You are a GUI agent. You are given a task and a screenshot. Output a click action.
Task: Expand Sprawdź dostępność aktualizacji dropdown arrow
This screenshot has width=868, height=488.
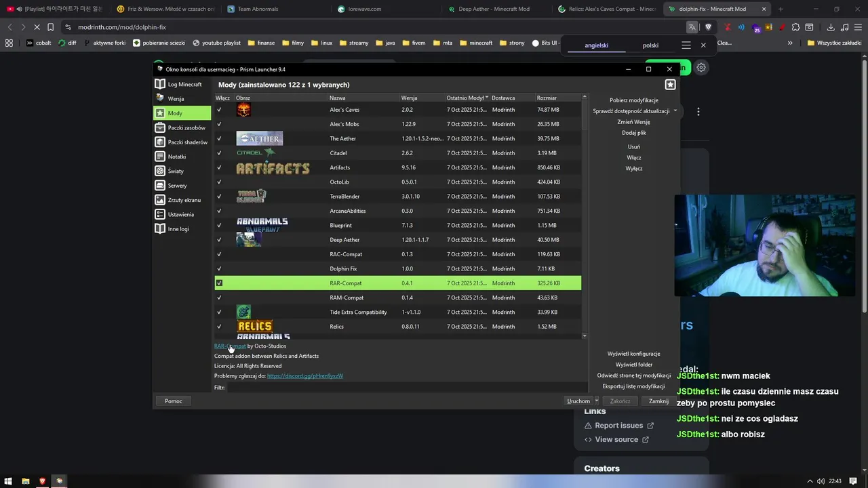click(675, 111)
